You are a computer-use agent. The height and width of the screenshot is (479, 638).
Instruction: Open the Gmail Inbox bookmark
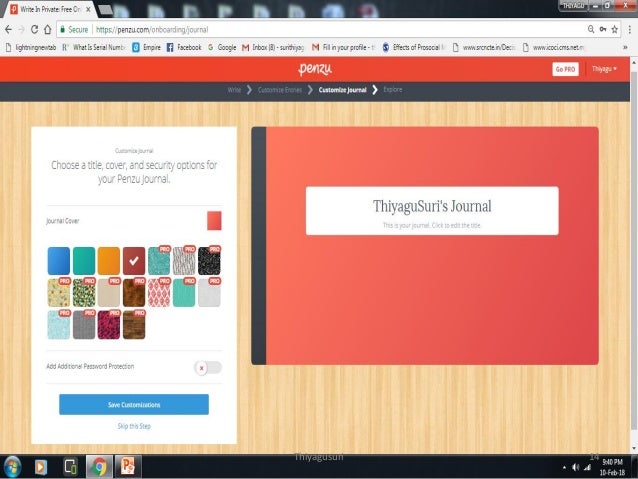pos(273,47)
